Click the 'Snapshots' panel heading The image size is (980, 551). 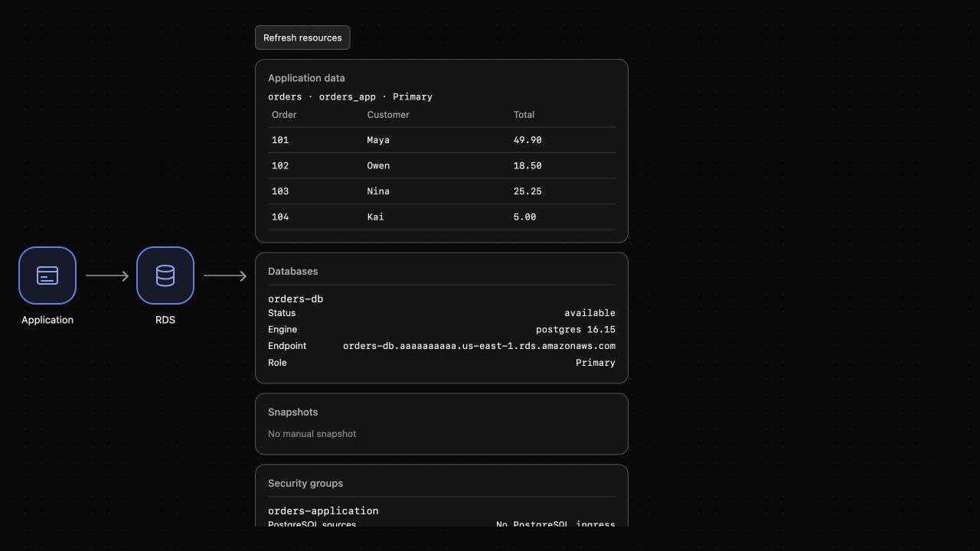coord(292,412)
